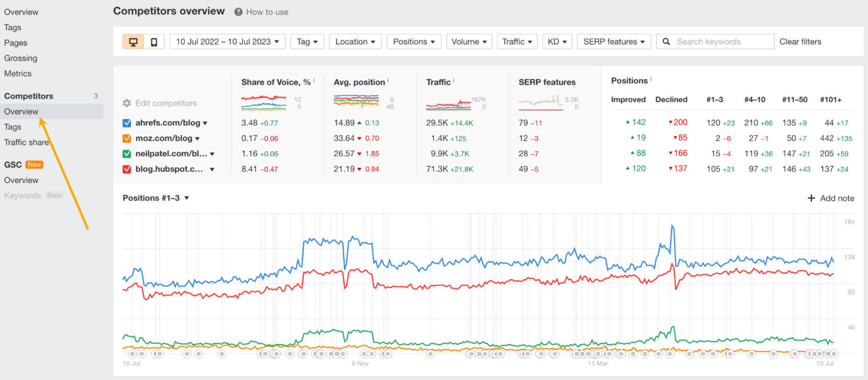Click the Add note button
This screenshot has height=380, width=868.
(830, 198)
